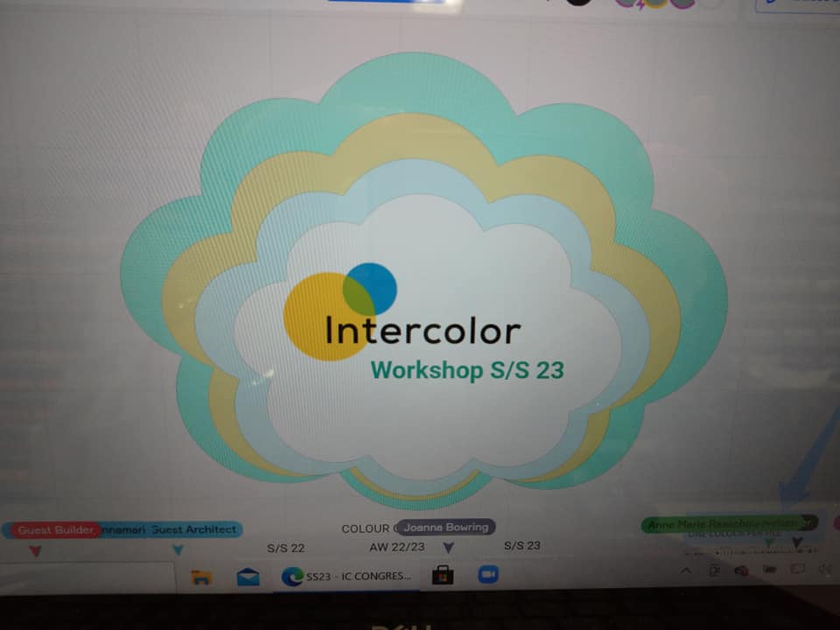Select the Intercolor logo on the board
Viewport: 840px width, 630px height.
[x=402, y=311]
